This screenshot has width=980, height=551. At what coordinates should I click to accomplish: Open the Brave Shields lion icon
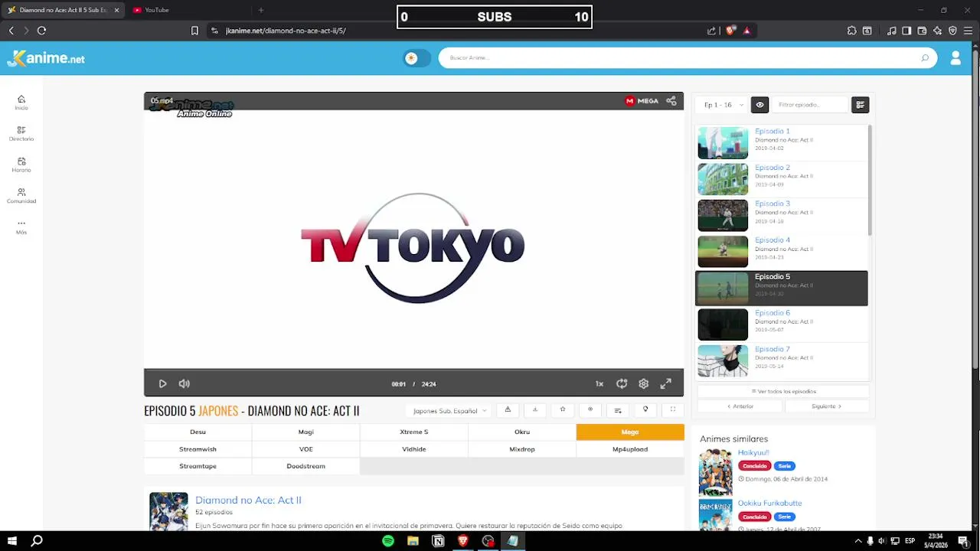(x=730, y=31)
